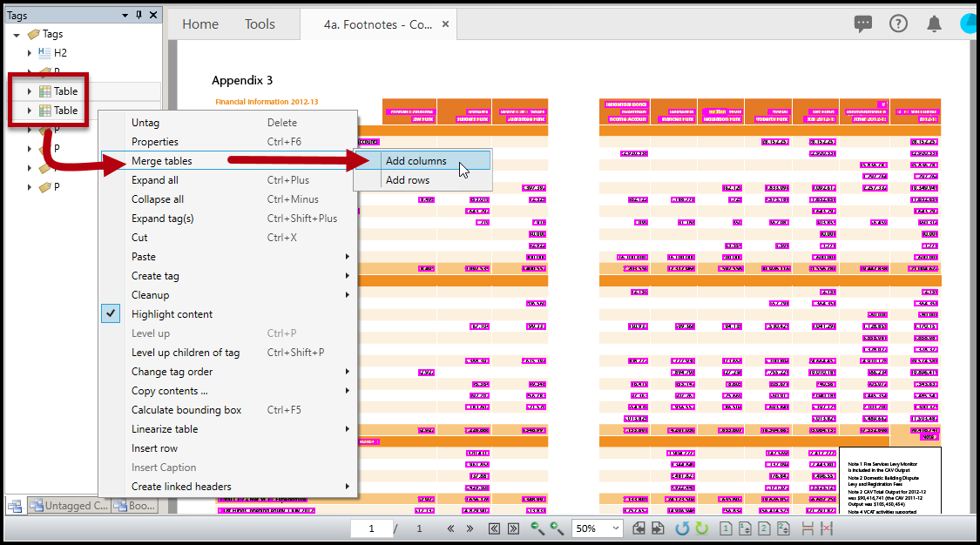The width and height of the screenshot is (980, 545).
Task: Click the page with left arrow icon
Action: 639,528
